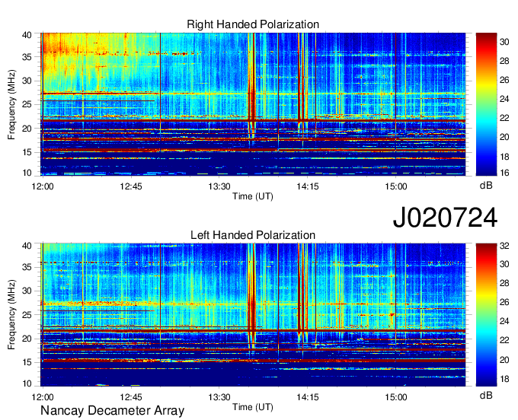Click the top plot's Frequency (MHz) axis label
The image size is (518, 420).
click(11, 104)
